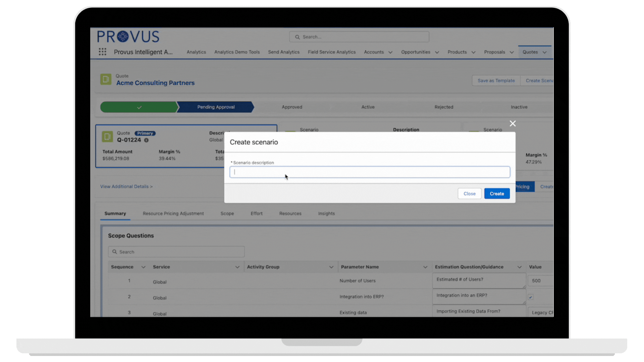Screen dimensions: 644x362
Task: Open the Opportunities menu chevron
Action: tap(437, 52)
